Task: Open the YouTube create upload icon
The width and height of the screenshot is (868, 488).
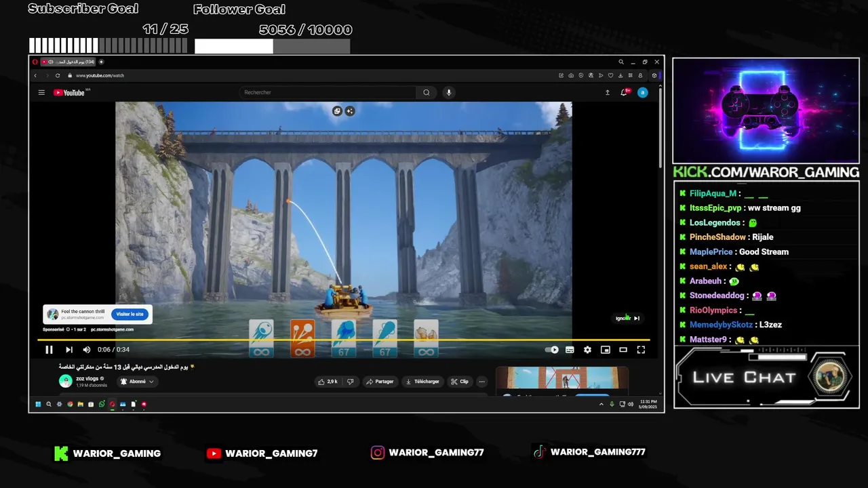Action: (607, 92)
